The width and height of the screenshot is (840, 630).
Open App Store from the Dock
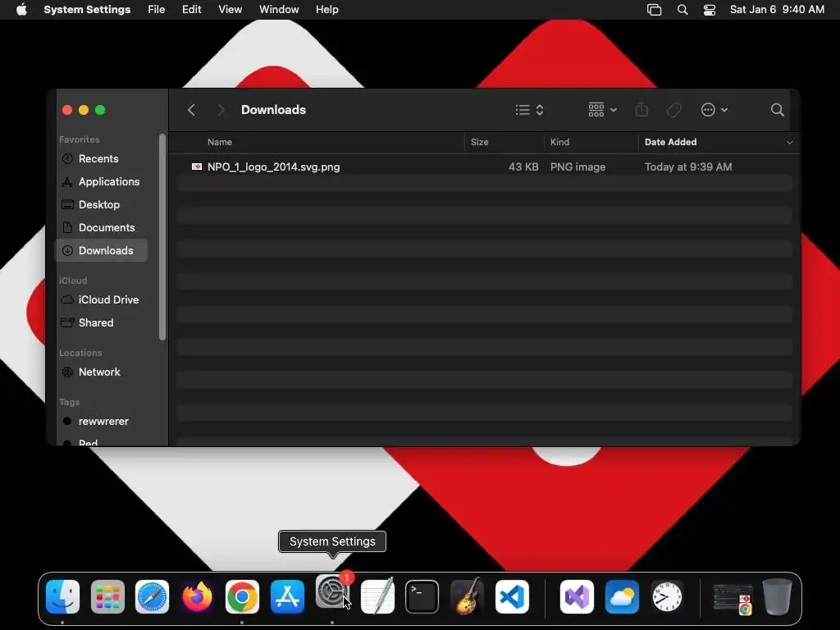287,597
